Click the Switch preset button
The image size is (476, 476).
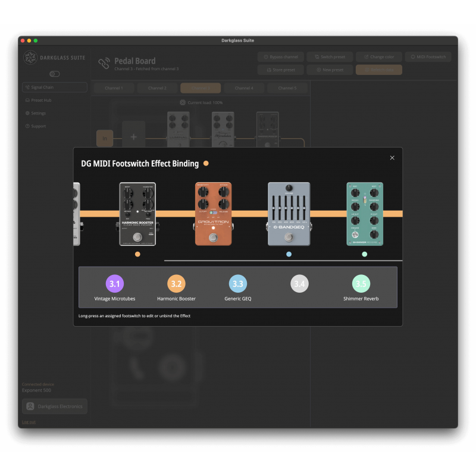point(330,57)
